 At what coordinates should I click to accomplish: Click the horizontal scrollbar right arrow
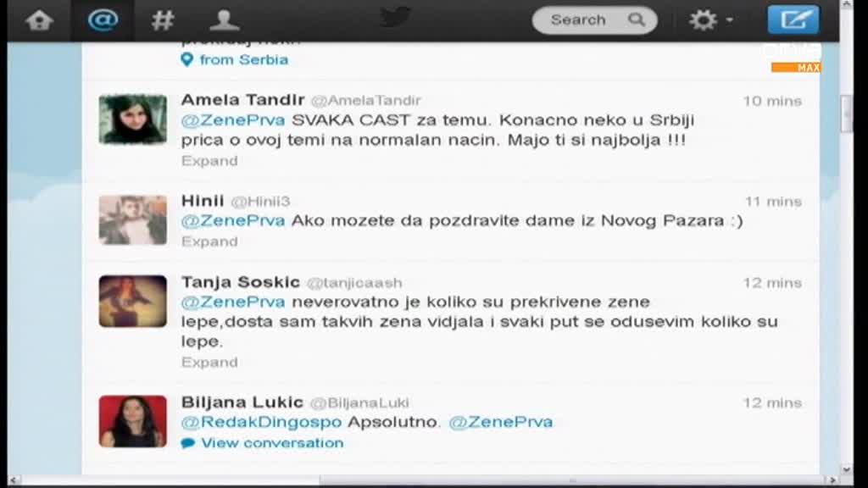tap(832, 480)
